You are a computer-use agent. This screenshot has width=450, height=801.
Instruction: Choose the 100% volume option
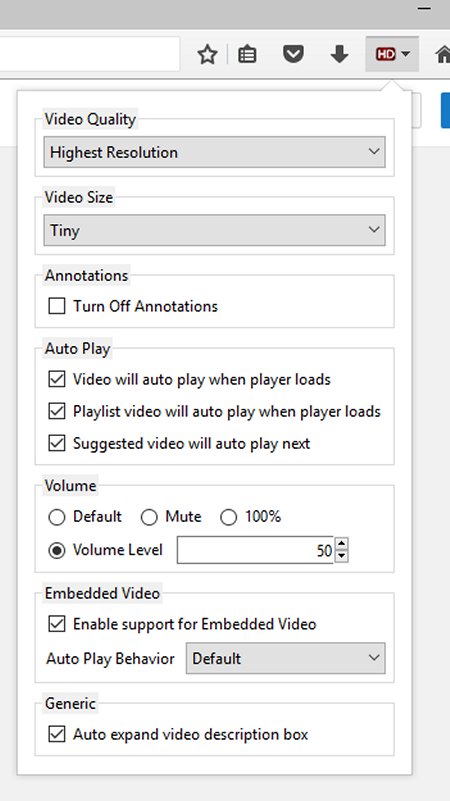click(228, 517)
